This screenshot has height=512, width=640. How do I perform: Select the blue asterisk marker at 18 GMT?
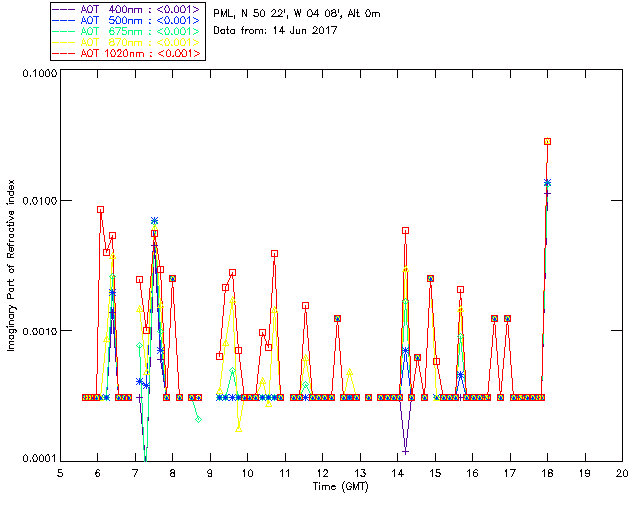point(547,183)
